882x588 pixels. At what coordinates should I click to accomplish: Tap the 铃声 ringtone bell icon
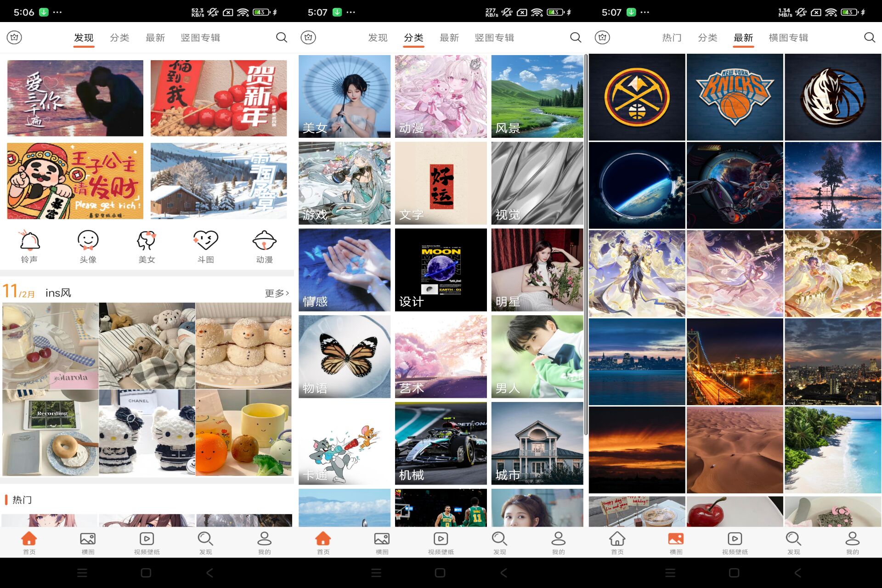pyautogui.click(x=29, y=241)
